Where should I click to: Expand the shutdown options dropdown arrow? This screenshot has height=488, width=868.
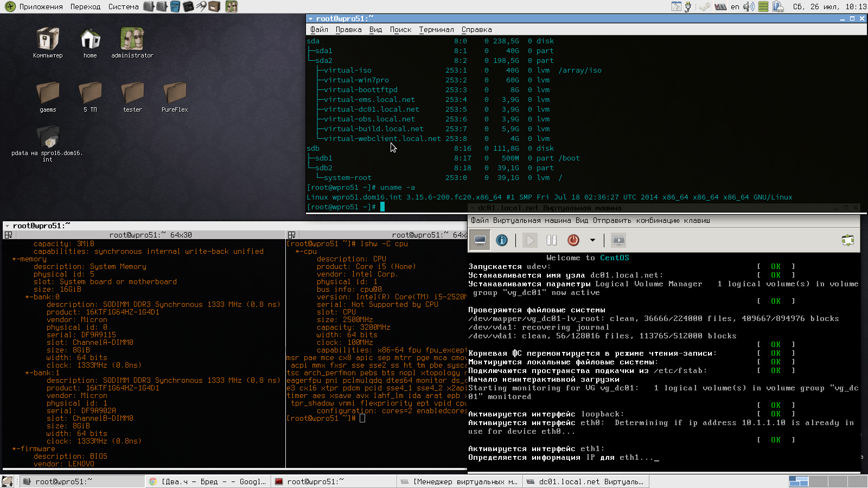[x=592, y=240]
